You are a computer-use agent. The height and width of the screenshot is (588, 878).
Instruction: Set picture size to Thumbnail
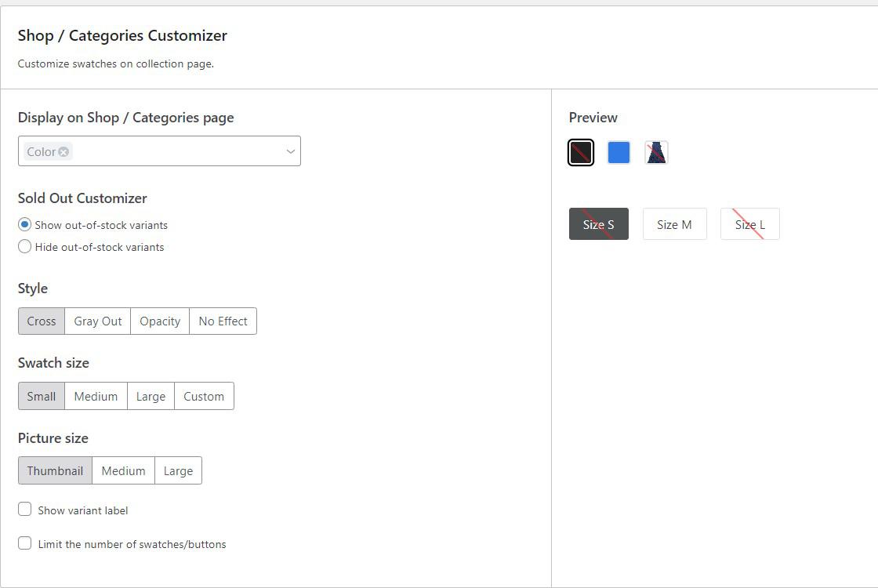click(54, 470)
